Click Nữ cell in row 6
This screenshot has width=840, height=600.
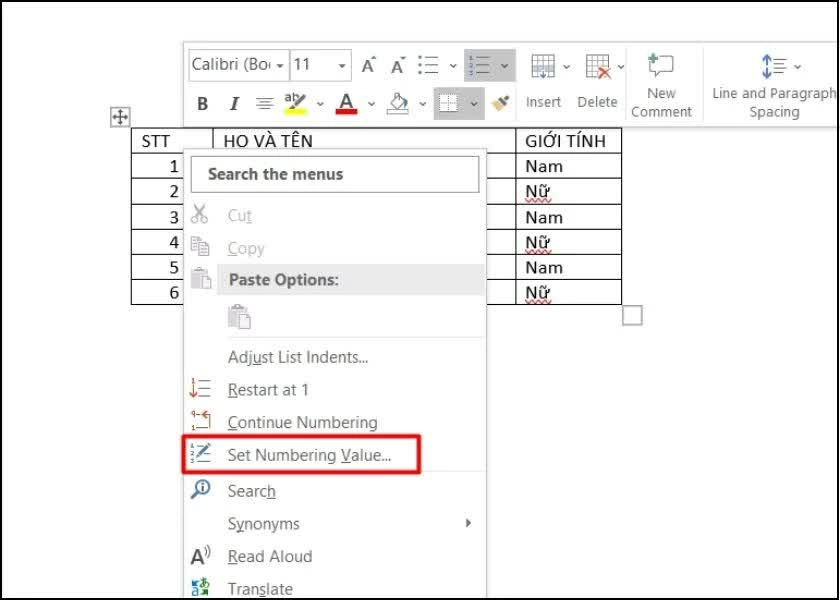point(568,292)
